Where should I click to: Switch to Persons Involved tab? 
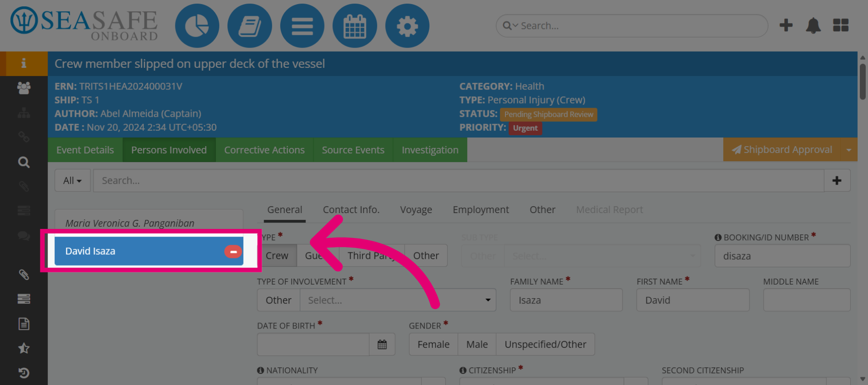coord(169,150)
